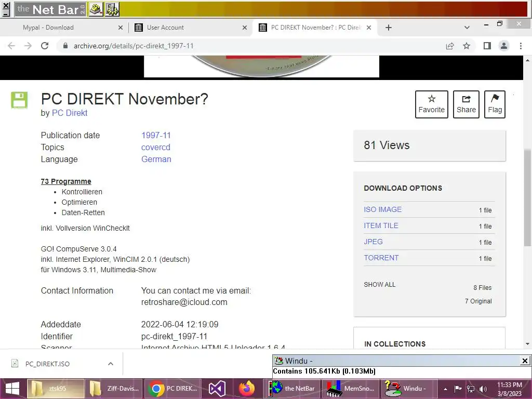Close the Windu popup window
532x399 pixels.
point(525,361)
